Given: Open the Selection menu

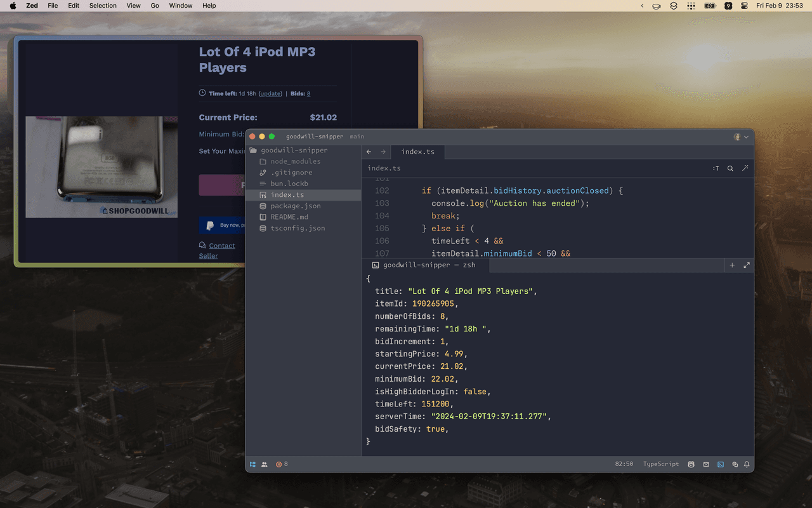Looking at the screenshot, I should (103, 6).
